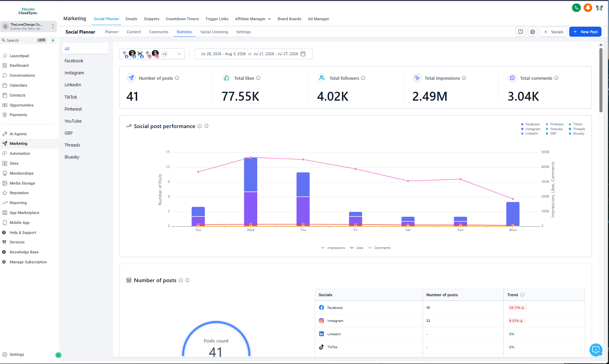Open the Comments tab
The image size is (609, 364).
pos(159,32)
